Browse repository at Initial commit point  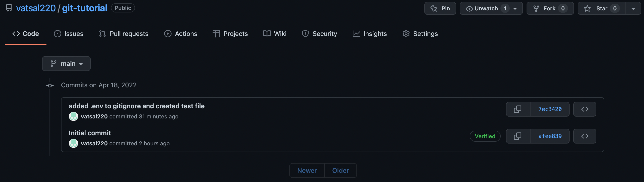[x=585, y=136]
